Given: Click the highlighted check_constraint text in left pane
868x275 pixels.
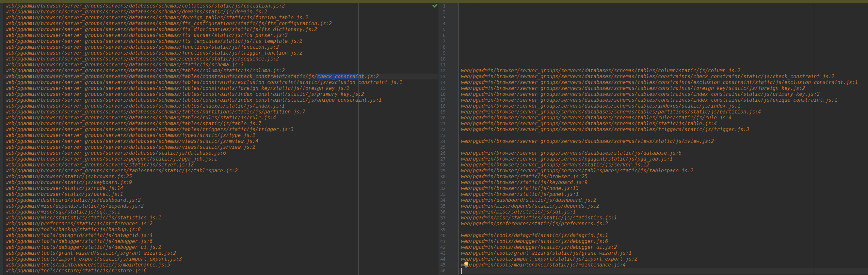Looking at the screenshot, I should [340, 77].
